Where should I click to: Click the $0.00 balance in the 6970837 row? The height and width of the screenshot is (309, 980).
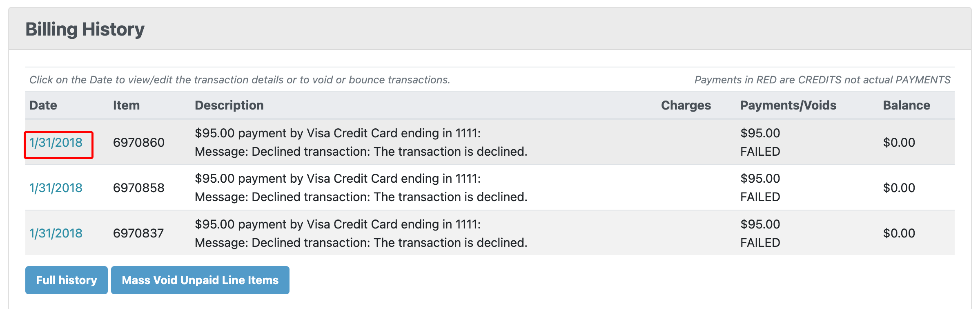tap(899, 233)
